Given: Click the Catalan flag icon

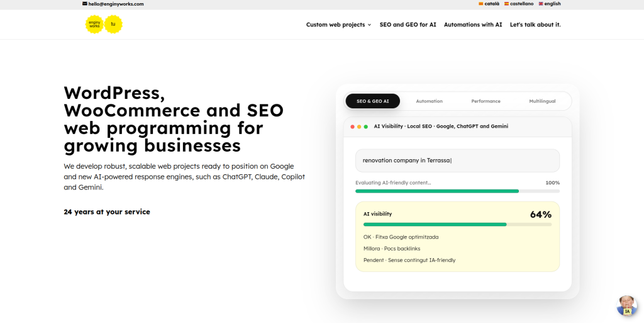Looking at the screenshot, I should 481,4.
